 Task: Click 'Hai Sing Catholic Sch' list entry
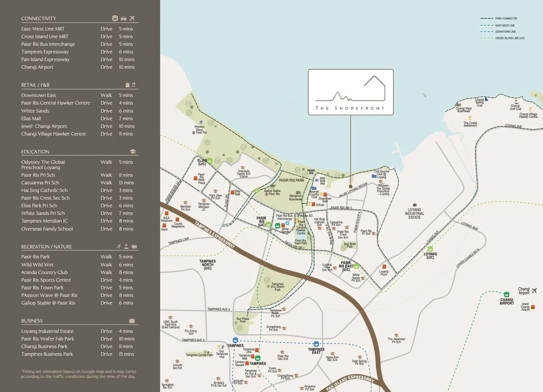77,190
